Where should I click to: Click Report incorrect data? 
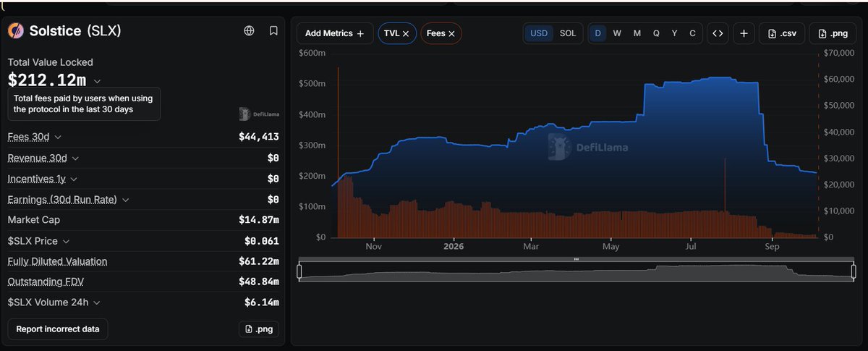[58, 329]
